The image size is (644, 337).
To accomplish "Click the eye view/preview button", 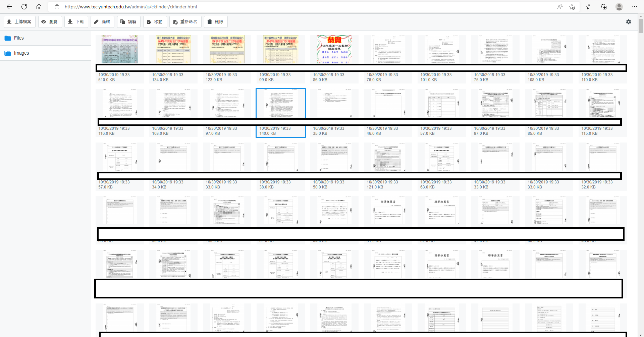I will 50,22.
